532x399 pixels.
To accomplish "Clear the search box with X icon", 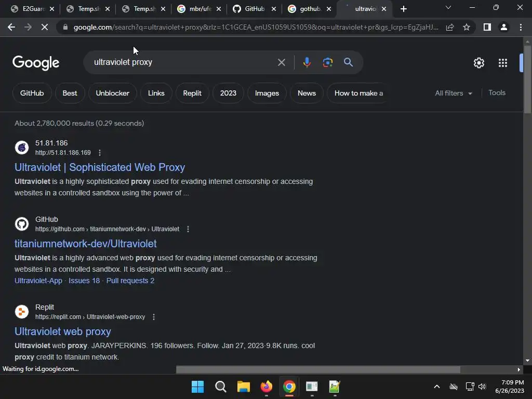I will point(281,62).
